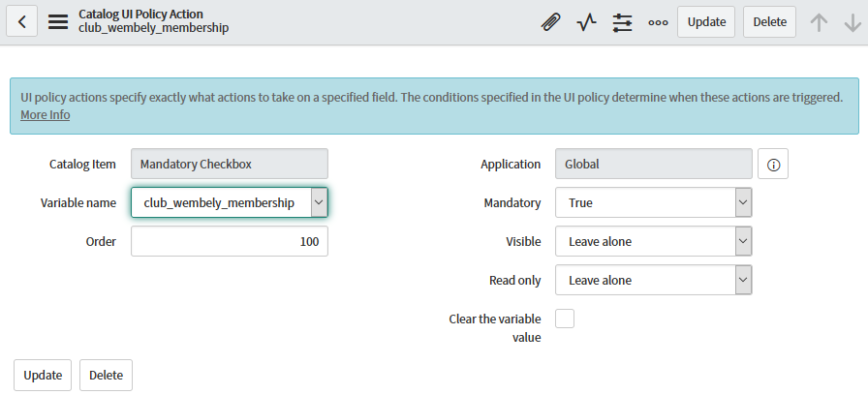Open the More Info link
868x395 pixels.
46,115
